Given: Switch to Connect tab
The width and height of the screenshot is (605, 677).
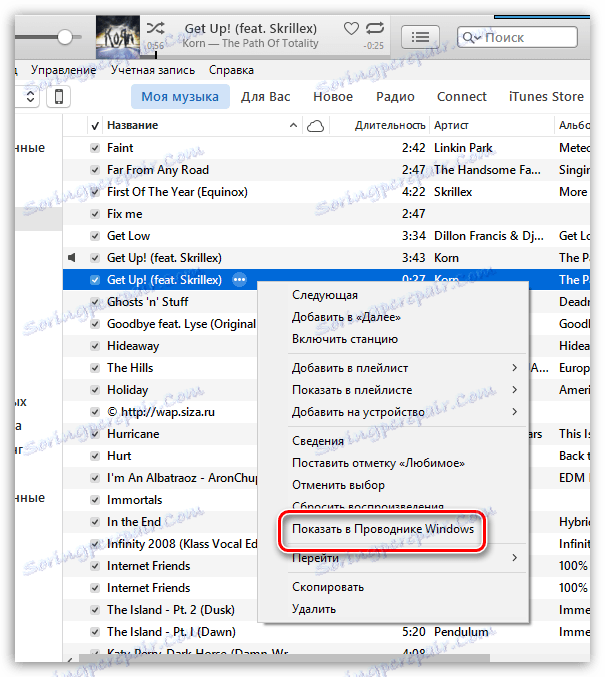Looking at the screenshot, I should (462, 97).
